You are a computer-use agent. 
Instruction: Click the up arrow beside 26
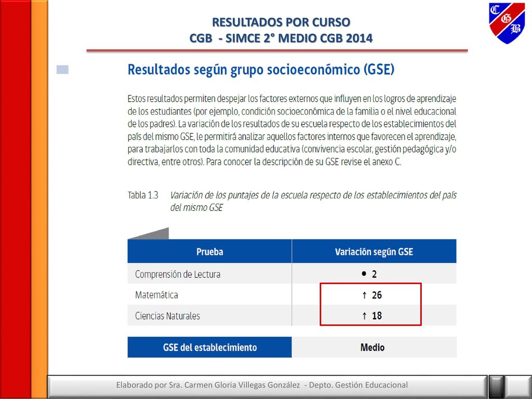click(364, 295)
